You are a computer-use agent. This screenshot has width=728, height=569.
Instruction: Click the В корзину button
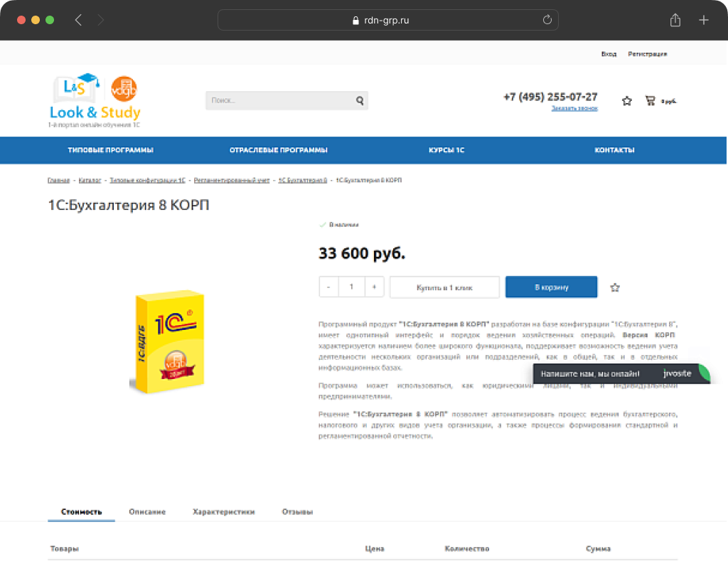point(551,287)
